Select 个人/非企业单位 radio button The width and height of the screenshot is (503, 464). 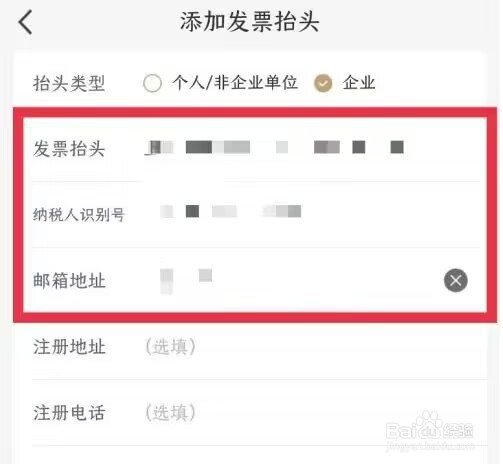click(x=152, y=83)
